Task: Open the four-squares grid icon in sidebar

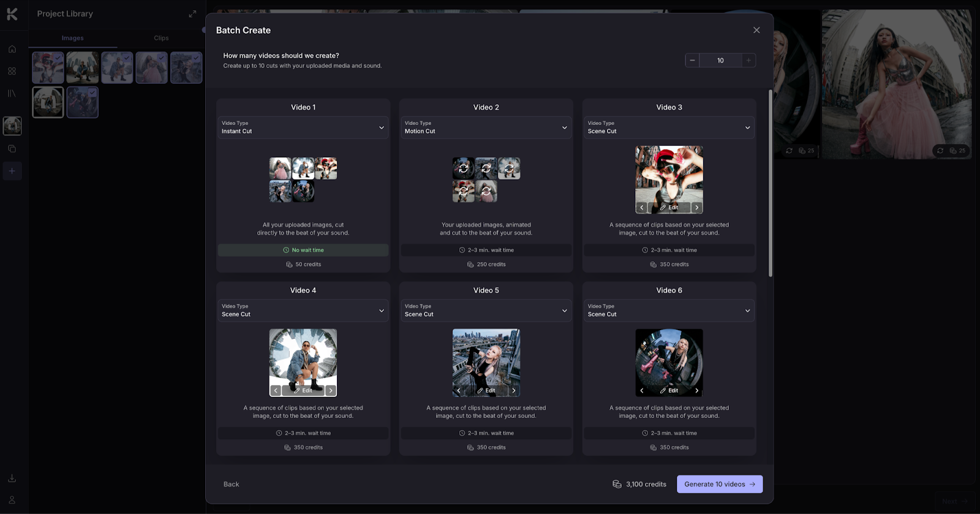Action: coord(12,71)
